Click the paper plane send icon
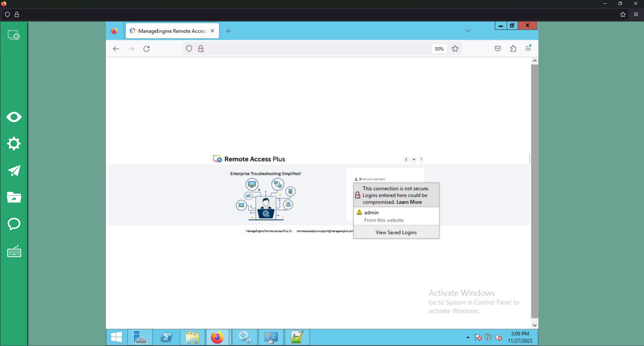 (x=14, y=170)
